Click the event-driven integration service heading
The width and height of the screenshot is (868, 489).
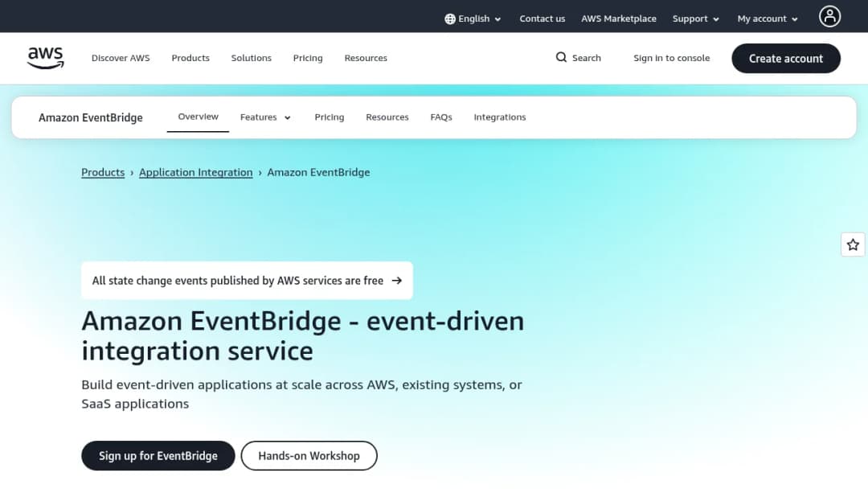303,335
